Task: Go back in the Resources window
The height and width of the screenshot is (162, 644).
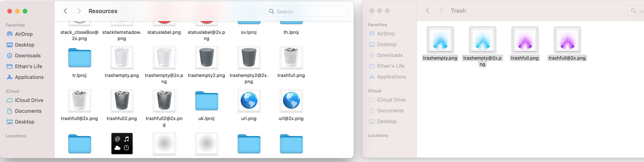Action: tap(65, 11)
